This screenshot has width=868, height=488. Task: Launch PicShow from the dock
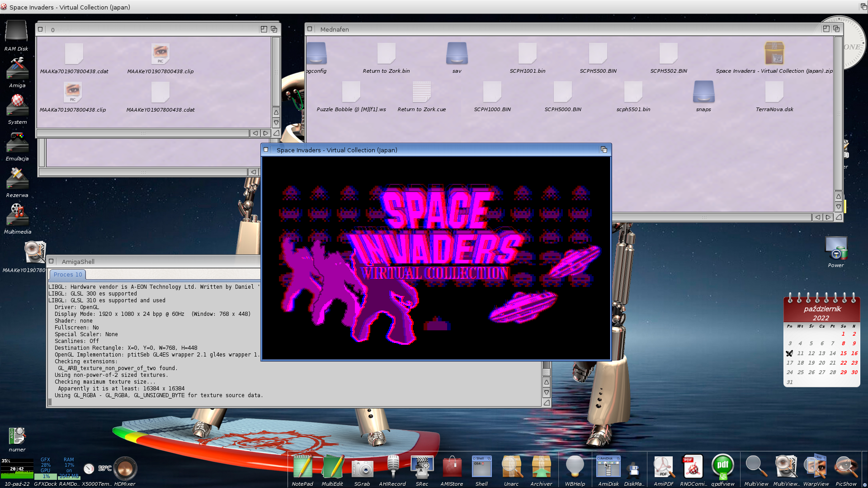click(x=846, y=467)
